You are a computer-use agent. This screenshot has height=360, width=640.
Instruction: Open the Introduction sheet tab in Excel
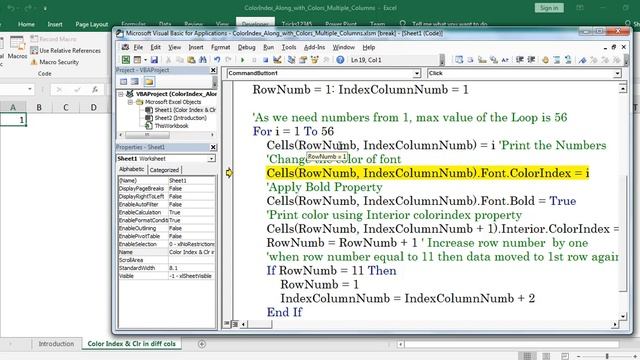[x=56, y=344]
